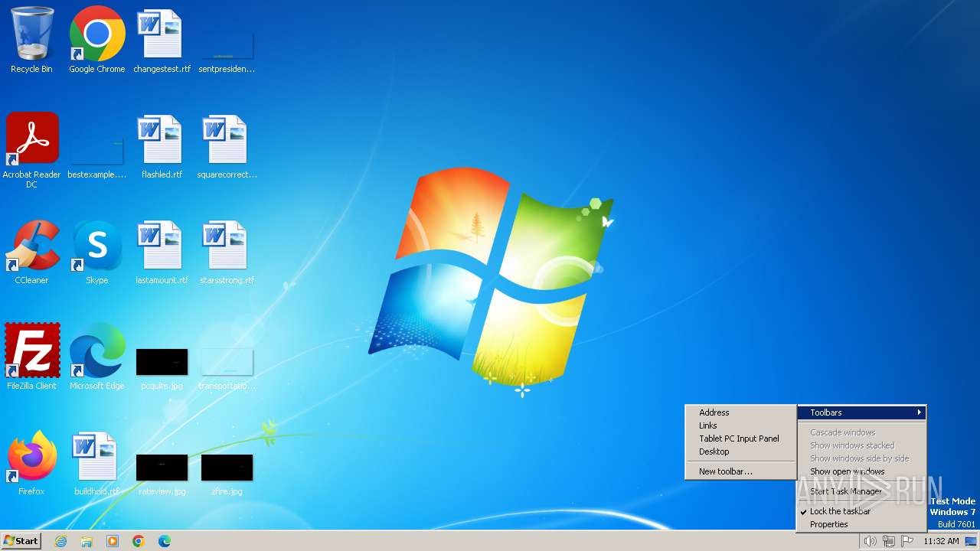This screenshot has width=980, height=551.
Task: Choose Start Task Manager
Action: point(862,491)
